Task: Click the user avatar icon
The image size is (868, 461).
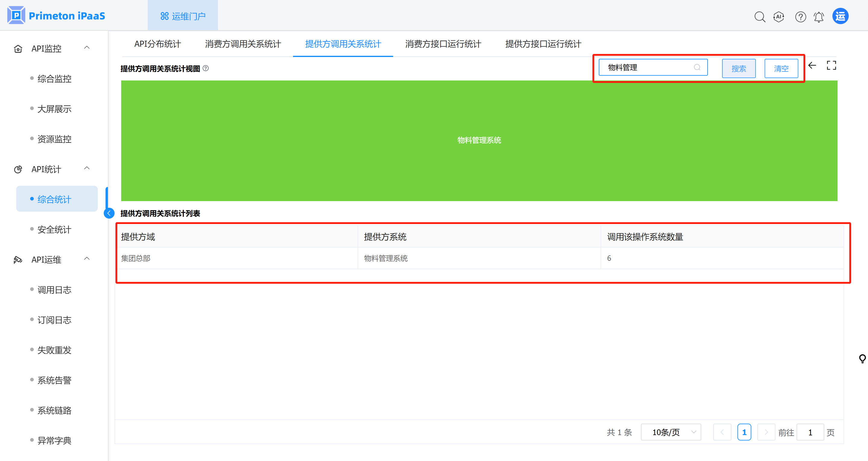Action: 840,16
